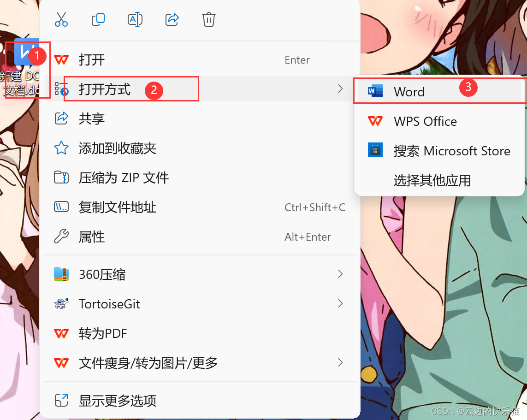This screenshot has width=527, height=420.
Task: Click the 显示更多选项 expand icon
Action: pos(61,400)
